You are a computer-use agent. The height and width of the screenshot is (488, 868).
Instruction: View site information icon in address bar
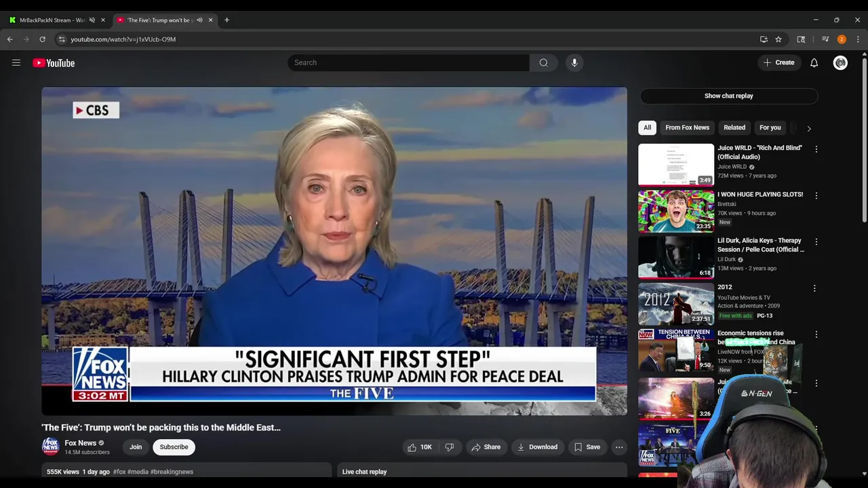[62, 39]
